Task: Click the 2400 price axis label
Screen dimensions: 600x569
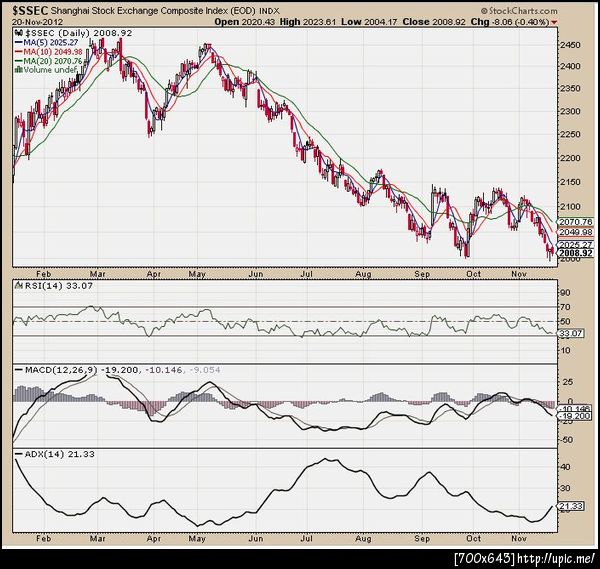Action: (x=570, y=66)
